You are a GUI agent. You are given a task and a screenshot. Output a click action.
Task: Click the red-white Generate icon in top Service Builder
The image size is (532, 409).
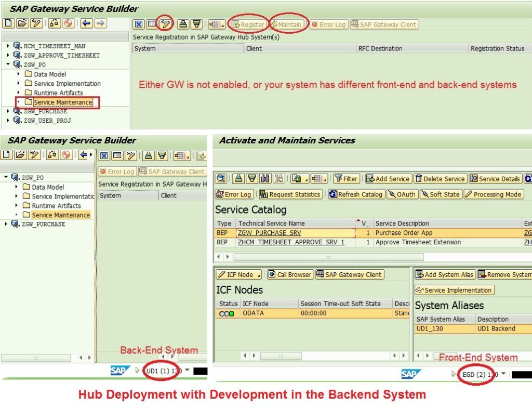(68, 23)
